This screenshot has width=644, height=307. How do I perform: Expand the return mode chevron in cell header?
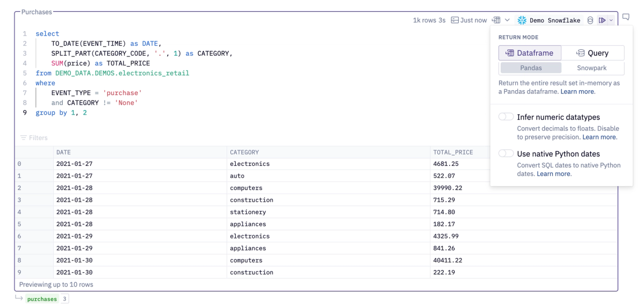(507, 20)
